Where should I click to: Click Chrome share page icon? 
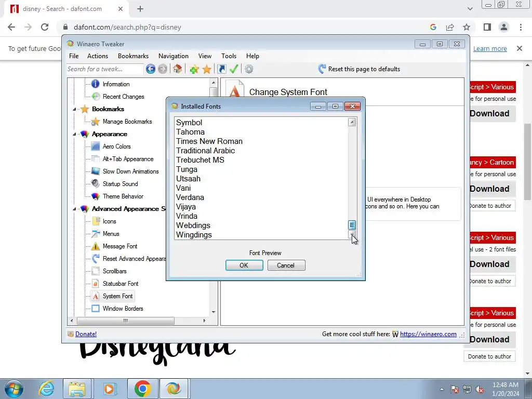(x=450, y=27)
